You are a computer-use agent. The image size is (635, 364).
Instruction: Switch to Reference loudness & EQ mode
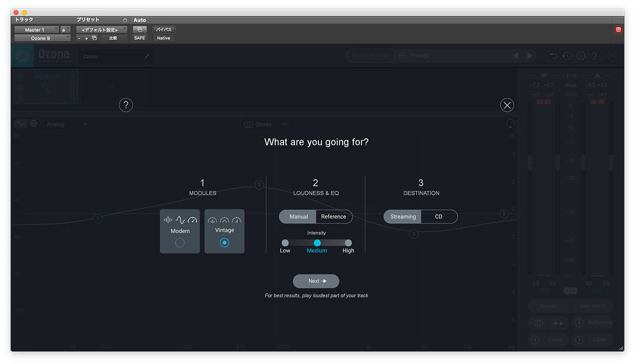(333, 217)
